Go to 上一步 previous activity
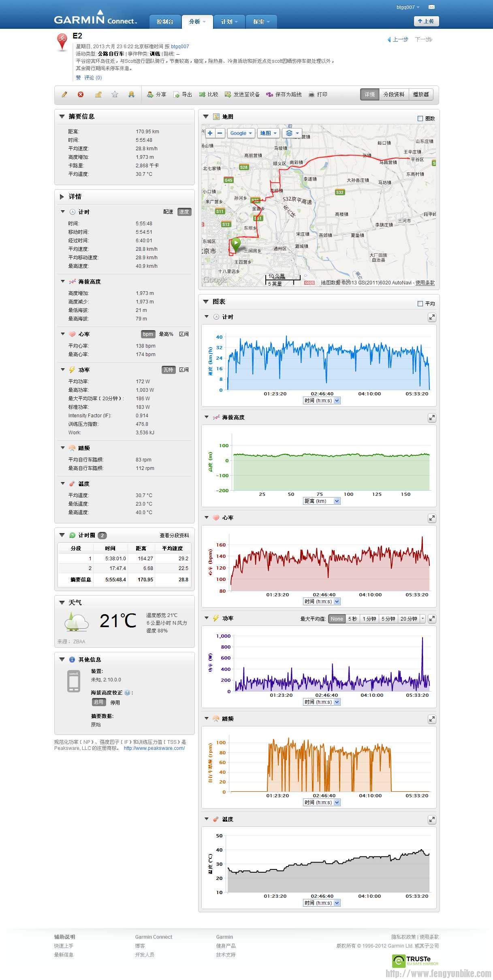 click(x=398, y=39)
